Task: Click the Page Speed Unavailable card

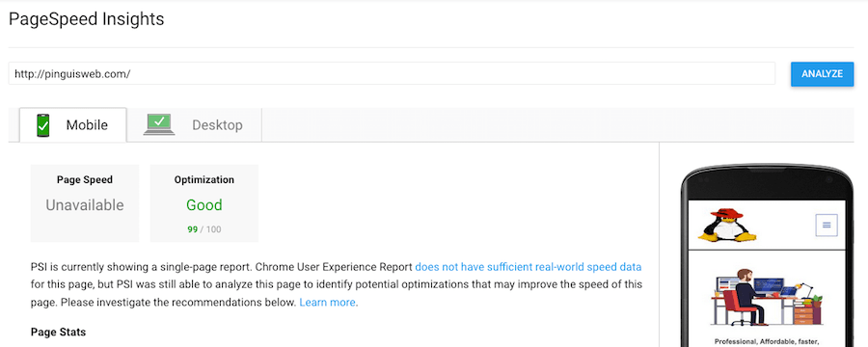Action: tap(85, 203)
